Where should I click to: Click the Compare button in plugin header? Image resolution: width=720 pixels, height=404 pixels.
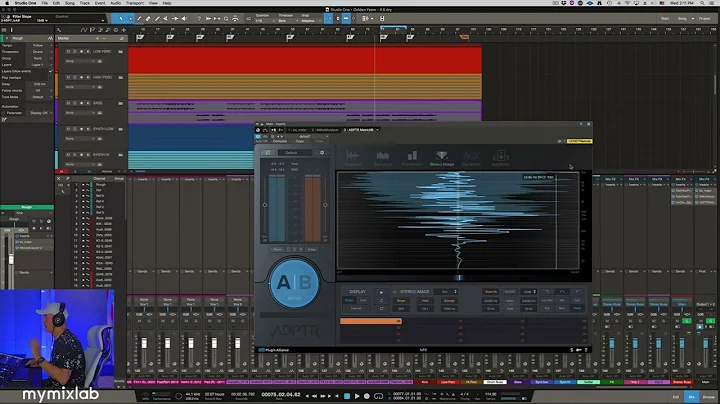[x=280, y=141]
